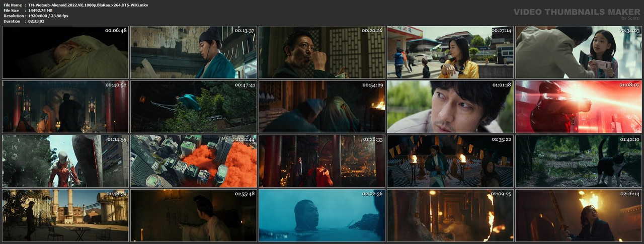644x244 pixels.
Task: Select the underwater frame at 02:02:36
Action: (x=322, y=215)
